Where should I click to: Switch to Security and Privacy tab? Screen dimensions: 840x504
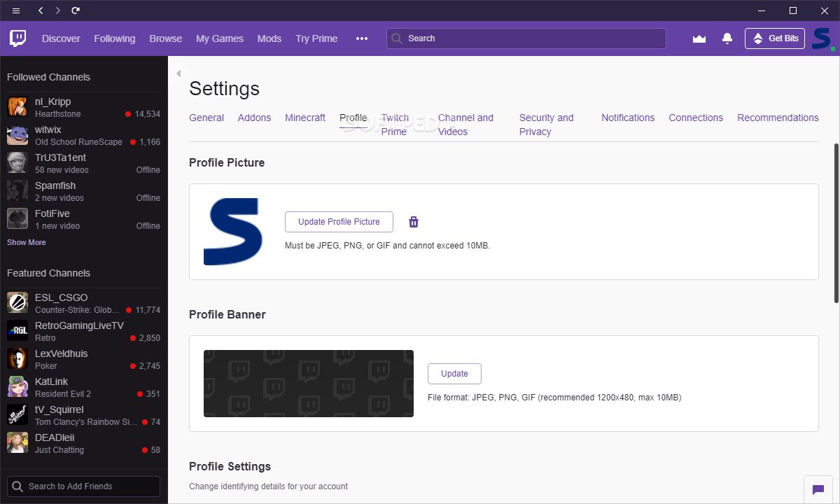pyautogui.click(x=546, y=125)
